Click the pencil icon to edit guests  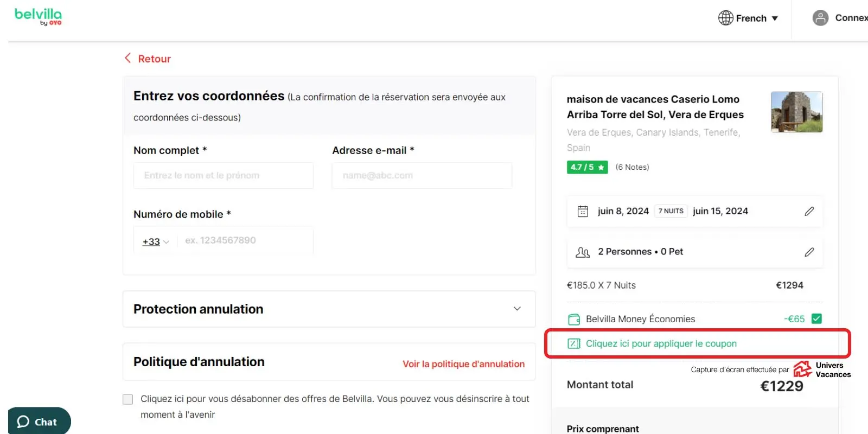click(809, 252)
